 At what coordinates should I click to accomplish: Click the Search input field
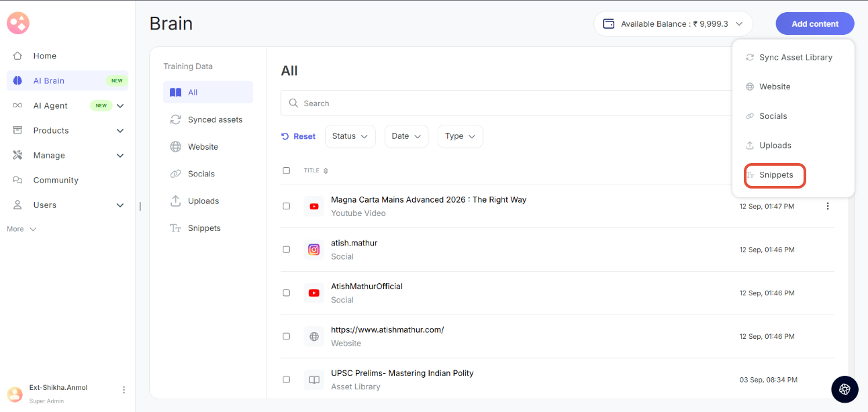tap(503, 103)
